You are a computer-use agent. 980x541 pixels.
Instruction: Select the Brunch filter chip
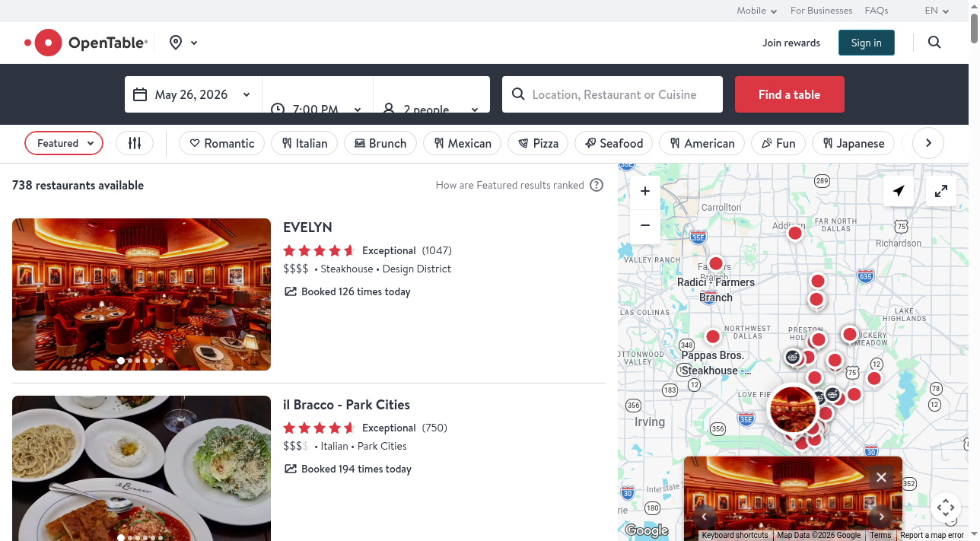(380, 143)
